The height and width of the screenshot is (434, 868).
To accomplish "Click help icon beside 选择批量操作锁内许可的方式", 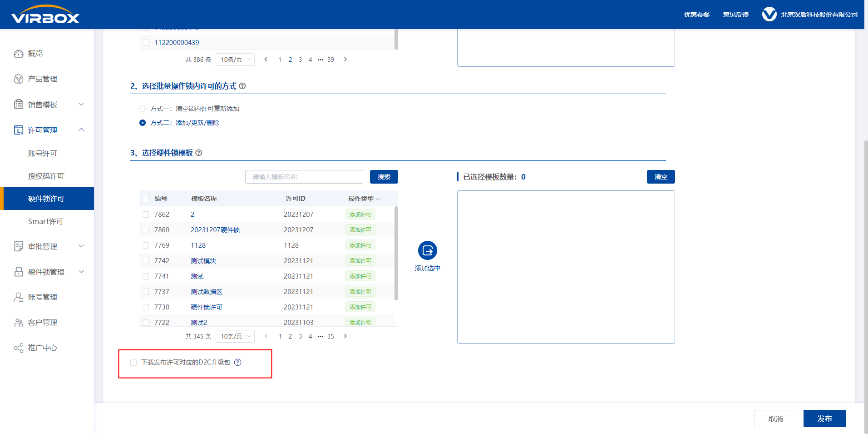I will pyautogui.click(x=242, y=86).
